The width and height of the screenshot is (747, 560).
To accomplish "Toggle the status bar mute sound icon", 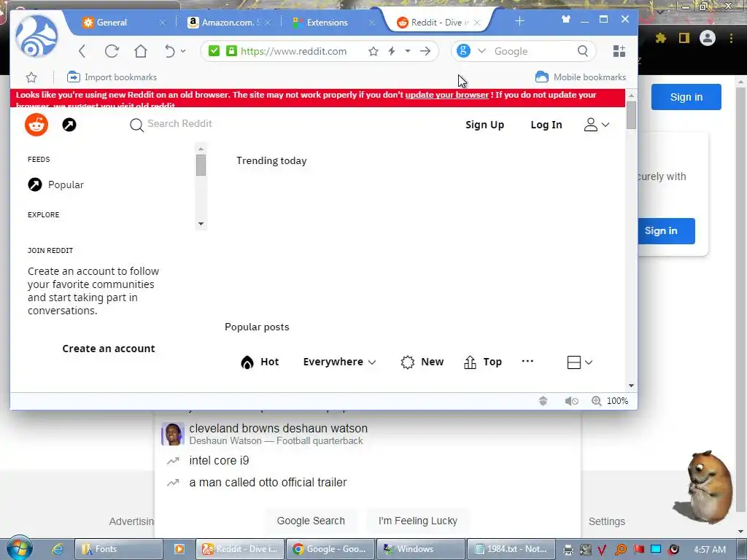I will click(x=571, y=401).
